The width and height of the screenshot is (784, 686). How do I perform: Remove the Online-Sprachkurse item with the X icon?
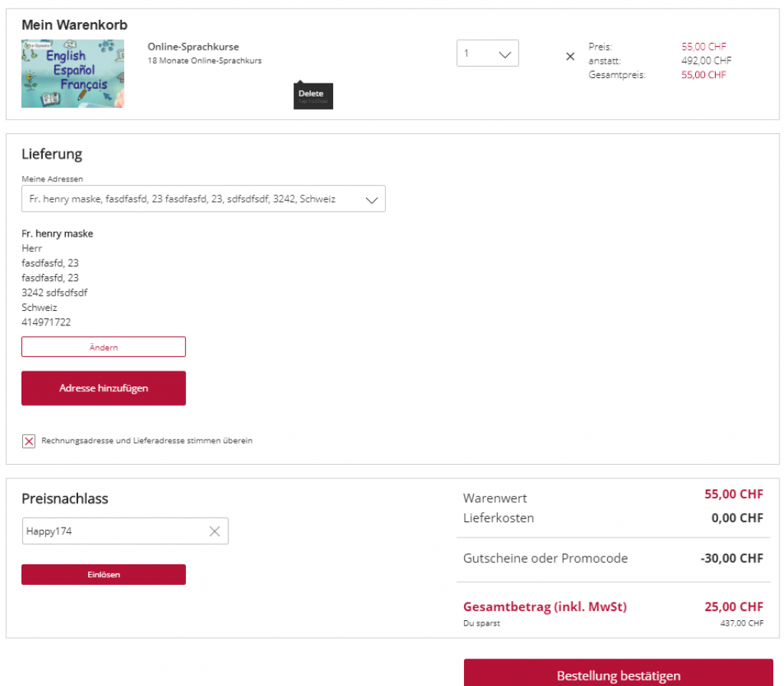[570, 57]
